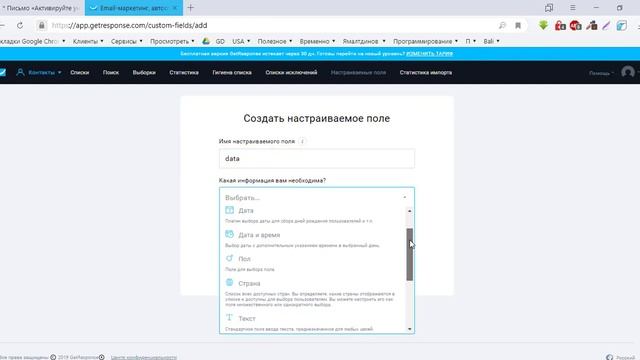Go to the Выборки menu item
Viewport: 640px width, 360px height.
pos(144,72)
